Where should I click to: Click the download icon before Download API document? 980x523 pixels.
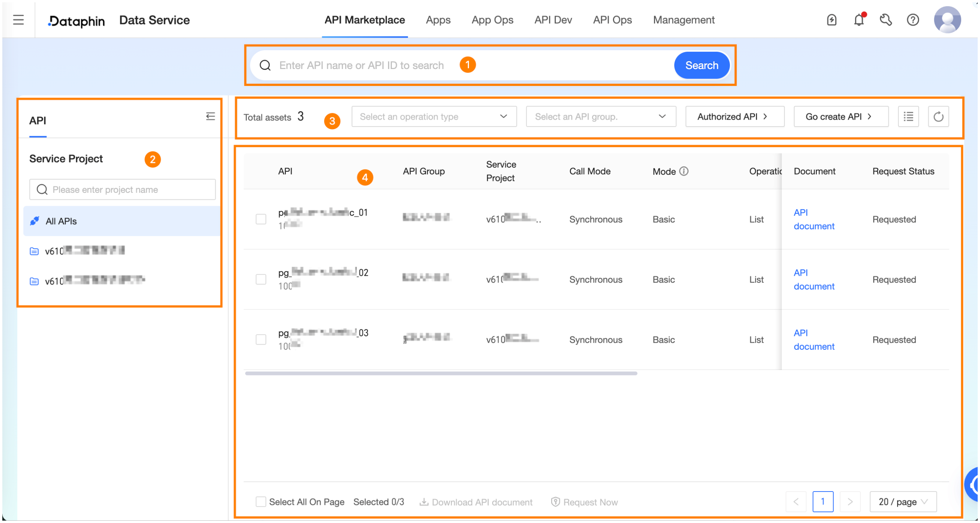click(x=424, y=502)
